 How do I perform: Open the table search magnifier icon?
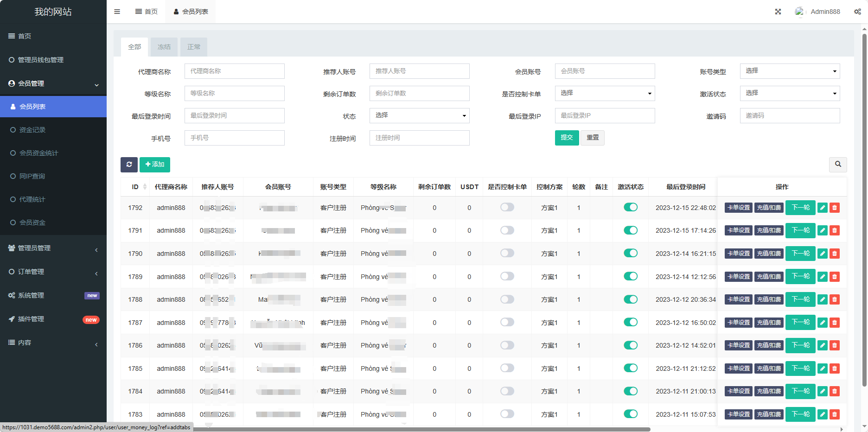[838, 164]
